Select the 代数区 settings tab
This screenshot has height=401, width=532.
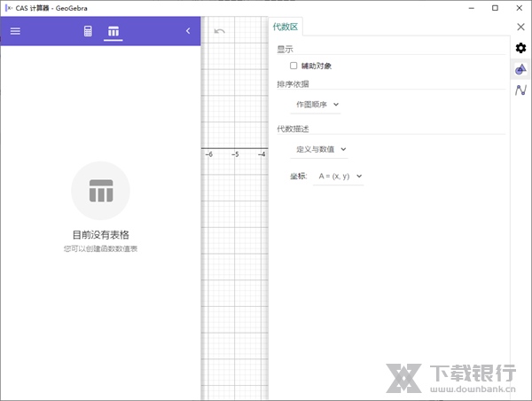coord(286,27)
